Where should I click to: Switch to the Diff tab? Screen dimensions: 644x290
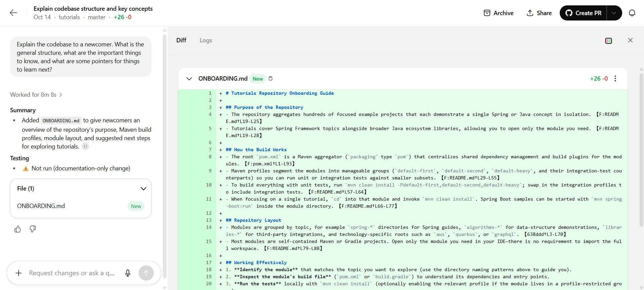181,40
